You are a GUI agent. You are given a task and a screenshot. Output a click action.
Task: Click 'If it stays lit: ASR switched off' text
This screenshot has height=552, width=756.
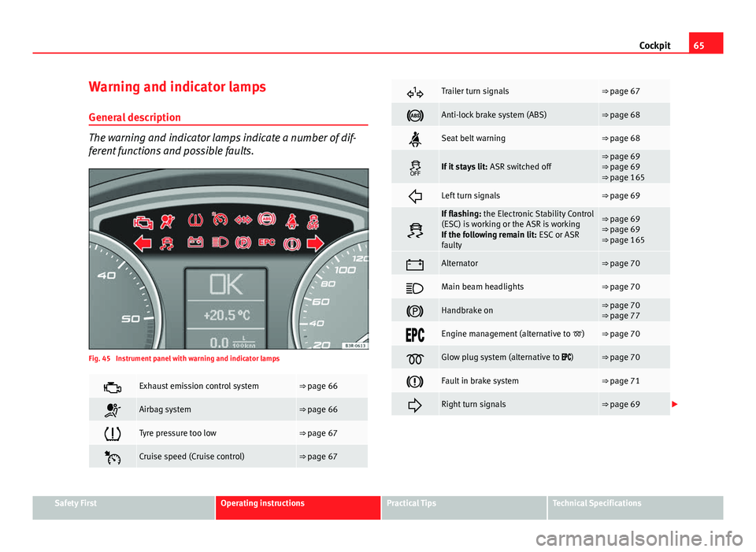pos(496,167)
